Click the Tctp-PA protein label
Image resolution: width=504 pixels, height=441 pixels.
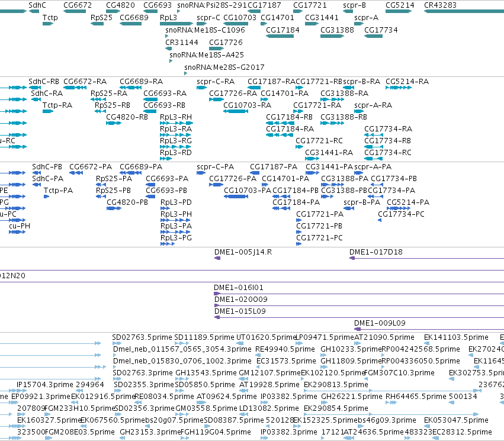pos(58,191)
